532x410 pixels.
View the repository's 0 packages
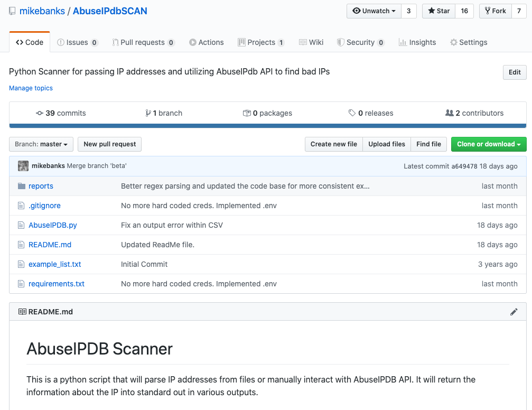pyautogui.click(x=267, y=113)
